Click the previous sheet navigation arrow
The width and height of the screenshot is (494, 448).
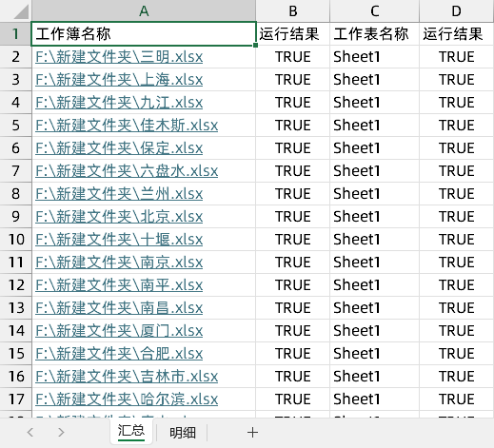click(30, 433)
